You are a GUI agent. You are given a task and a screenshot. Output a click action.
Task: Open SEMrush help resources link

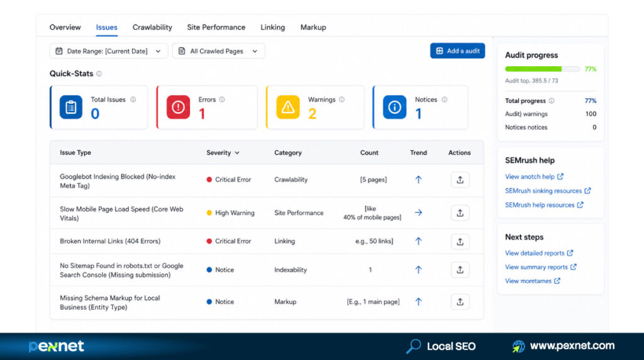(x=544, y=205)
